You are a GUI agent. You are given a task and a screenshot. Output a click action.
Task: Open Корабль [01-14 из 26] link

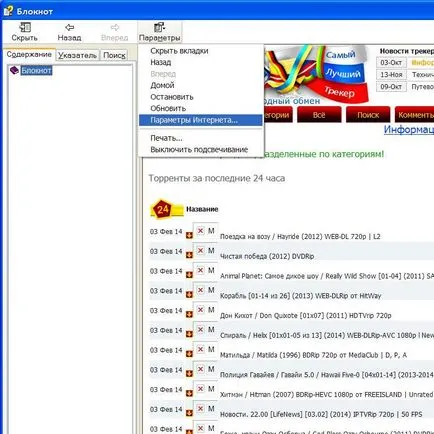(300, 296)
